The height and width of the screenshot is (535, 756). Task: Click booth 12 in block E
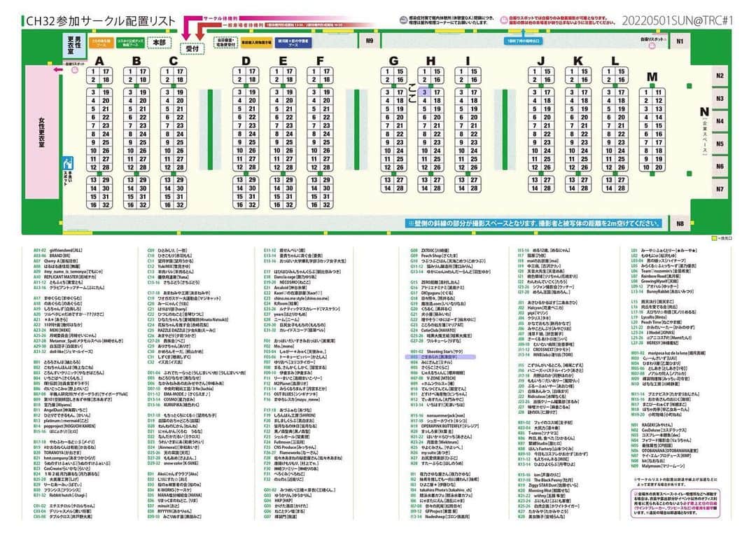(x=276, y=167)
